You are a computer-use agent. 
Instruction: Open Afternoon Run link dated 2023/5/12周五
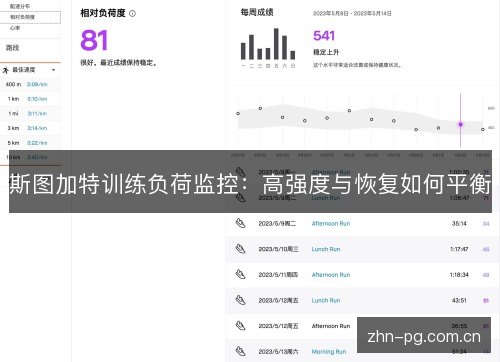click(x=331, y=326)
